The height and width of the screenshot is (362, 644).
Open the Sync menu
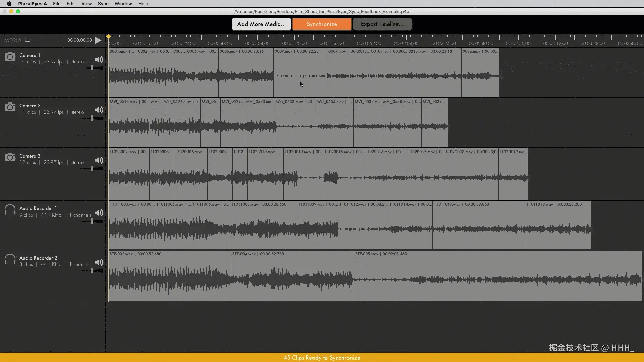(103, 4)
